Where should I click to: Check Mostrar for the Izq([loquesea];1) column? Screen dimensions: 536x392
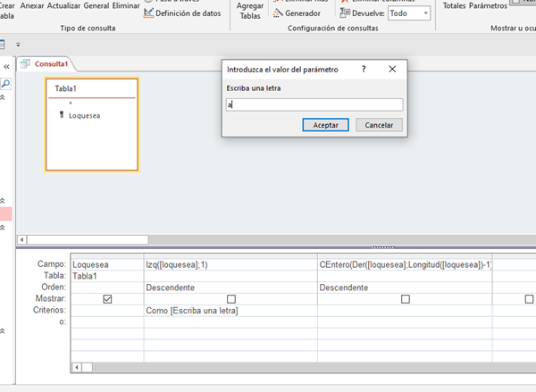coord(231,299)
